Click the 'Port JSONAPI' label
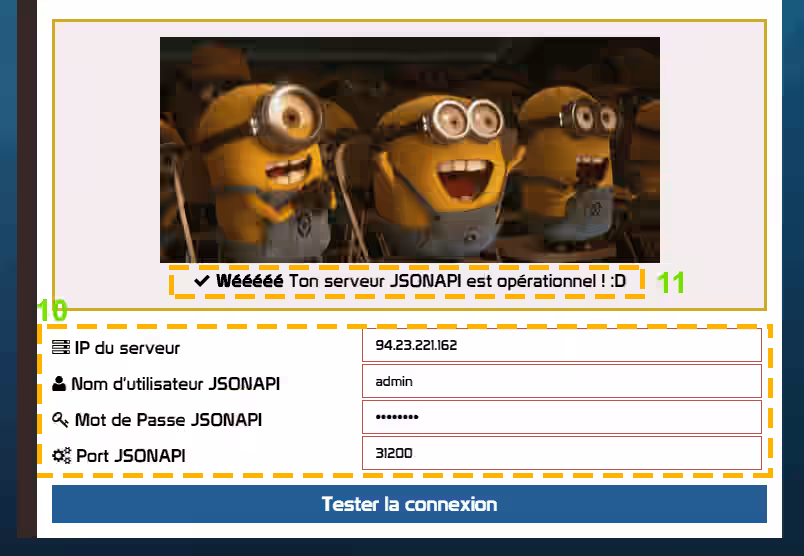The height and width of the screenshot is (556, 804). (x=131, y=455)
